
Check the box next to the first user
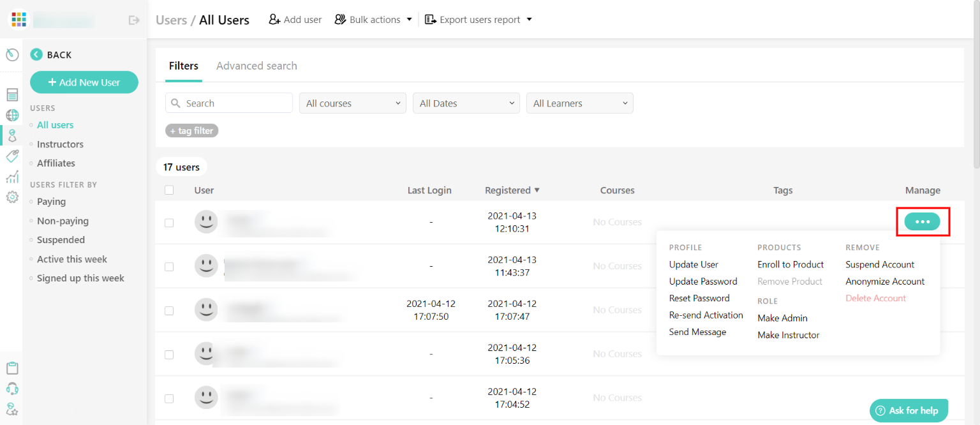click(169, 221)
